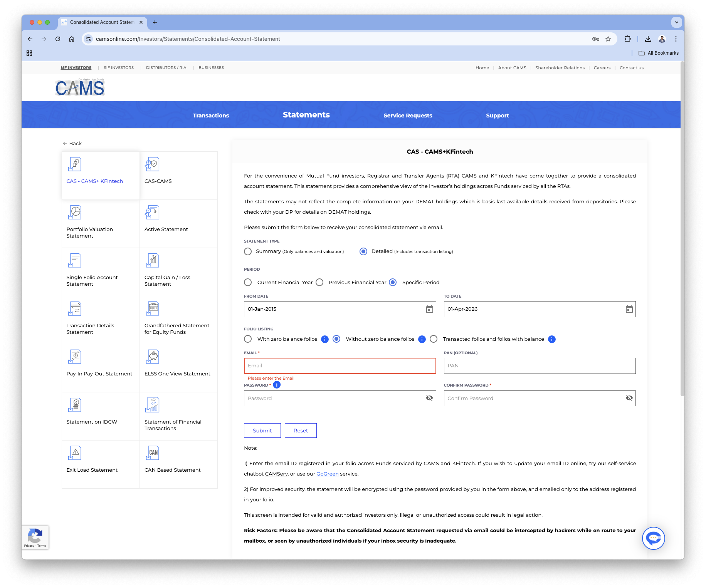Select With zero balance folios option
The image size is (706, 588).
[248, 339]
